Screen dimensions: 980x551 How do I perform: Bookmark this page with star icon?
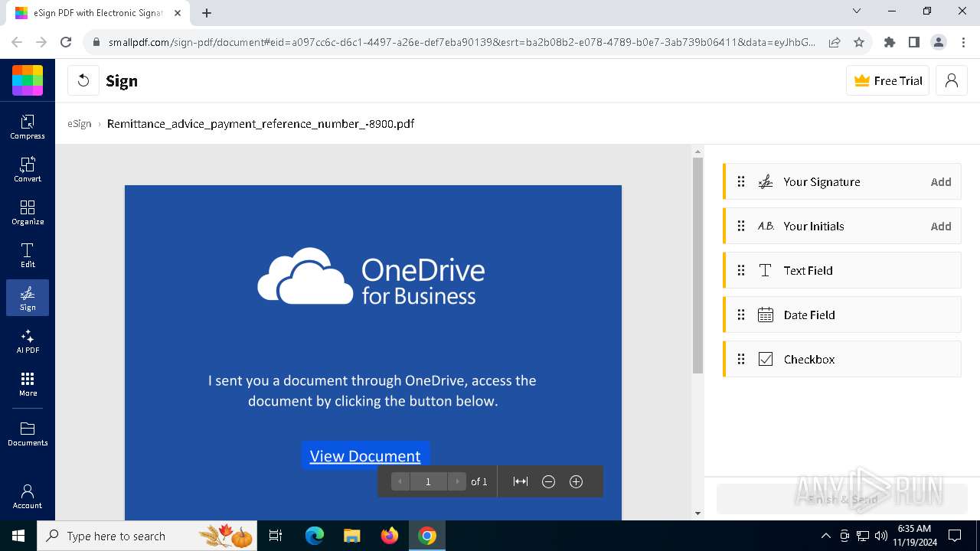pos(859,42)
